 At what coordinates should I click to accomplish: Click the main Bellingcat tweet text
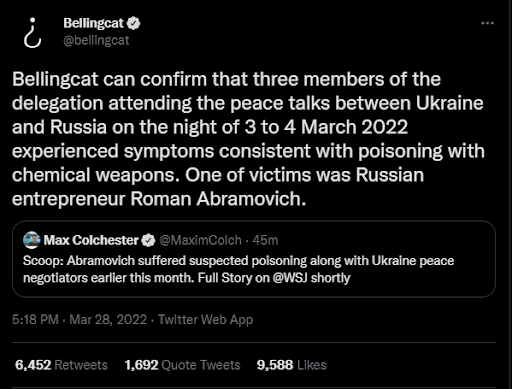[248, 139]
